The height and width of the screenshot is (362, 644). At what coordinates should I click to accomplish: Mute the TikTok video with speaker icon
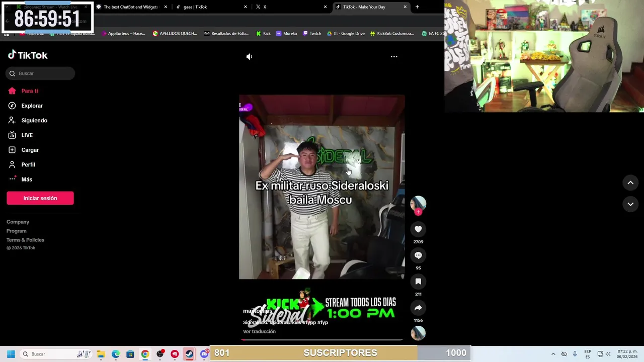249,57
